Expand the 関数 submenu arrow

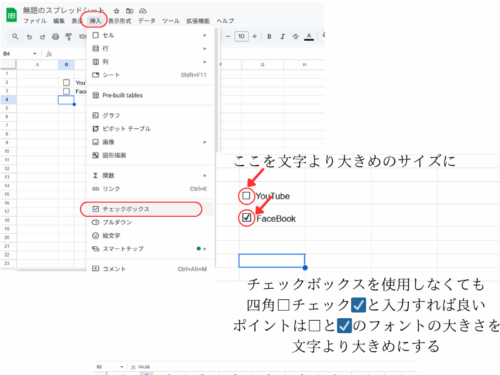[205, 175]
